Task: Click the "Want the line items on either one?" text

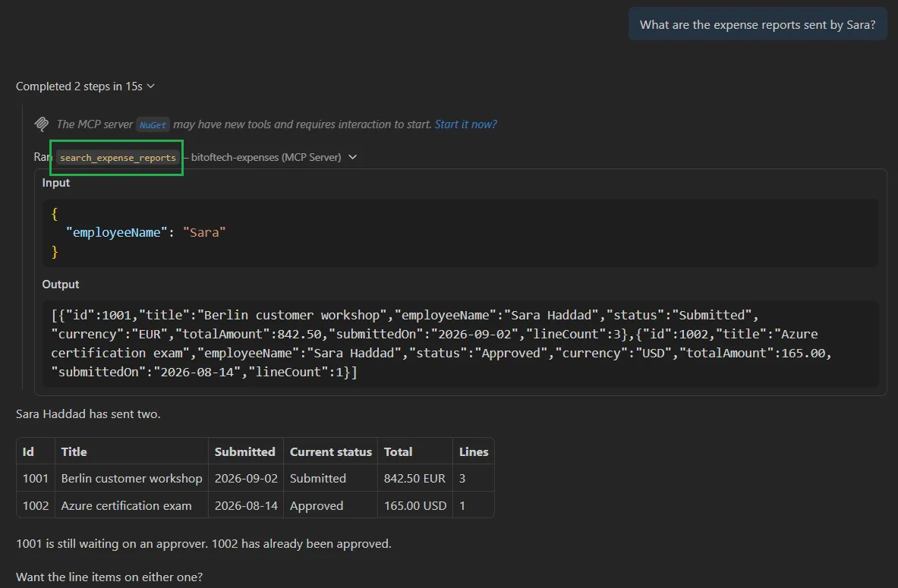Action: click(109, 577)
